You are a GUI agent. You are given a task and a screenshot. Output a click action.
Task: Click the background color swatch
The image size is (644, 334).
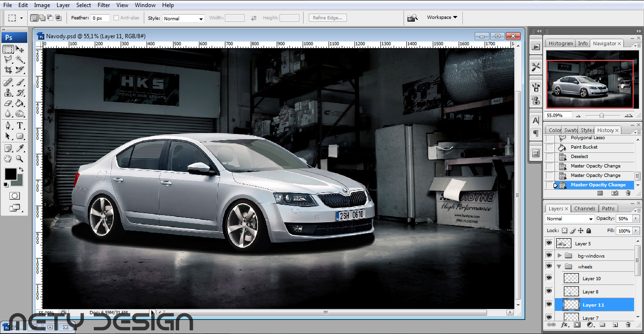point(18,182)
